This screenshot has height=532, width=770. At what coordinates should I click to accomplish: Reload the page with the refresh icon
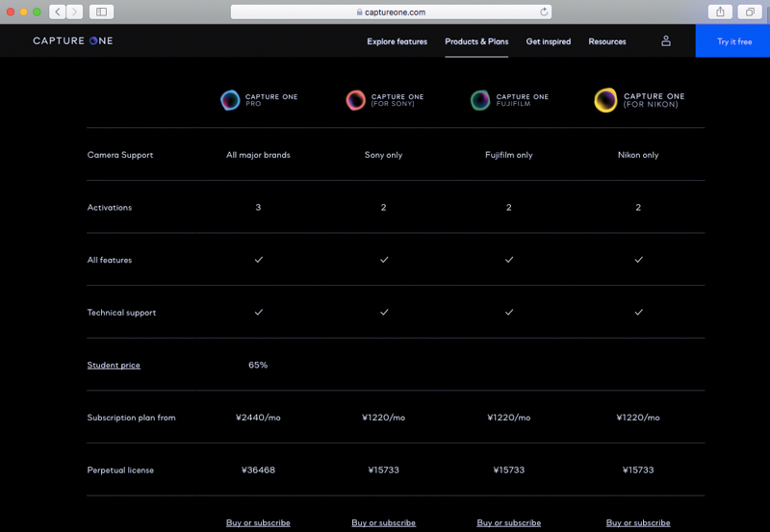544,12
